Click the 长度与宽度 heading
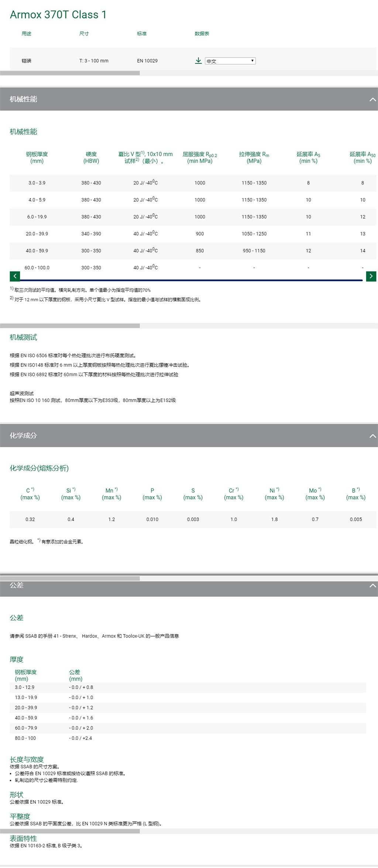 (27, 759)
